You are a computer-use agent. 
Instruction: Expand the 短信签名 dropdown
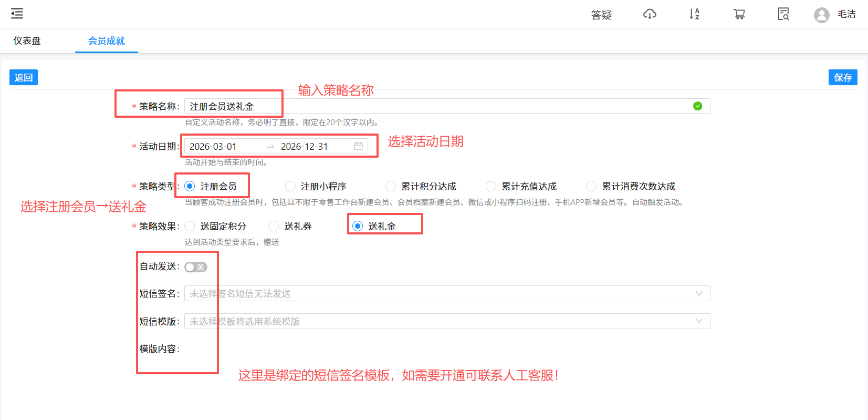pyautogui.click(x=446, y=293)
